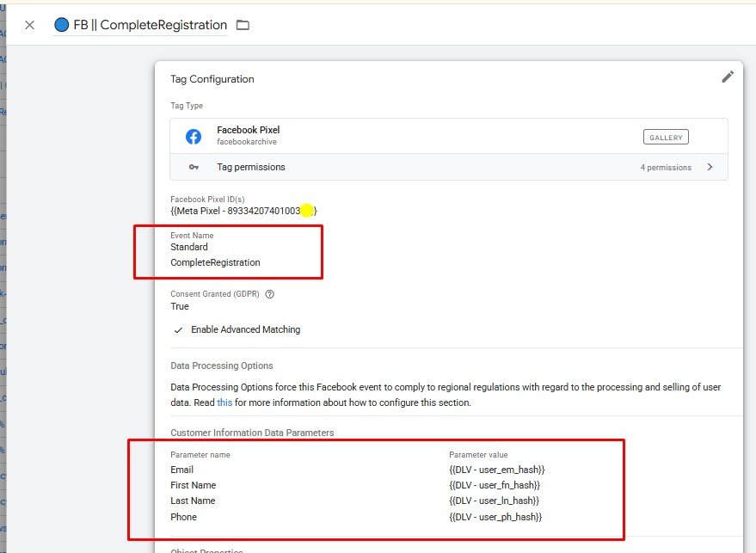This screenshot has height=553, width=756.
Task: Click the Tag permissions row label
Action: coord(251,167)
